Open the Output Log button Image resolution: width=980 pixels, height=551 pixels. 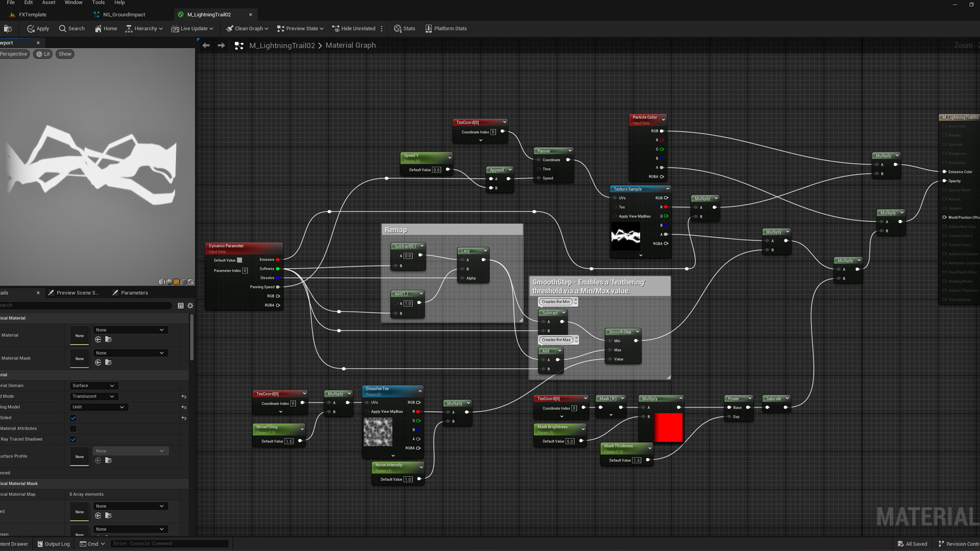click(54, 544)
